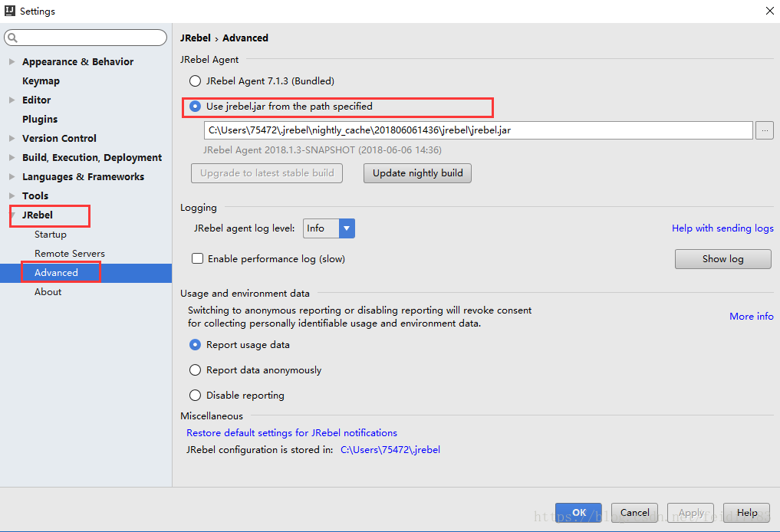The image size is (780, 532).
Task: Expand Appearance & Behavior tree node
Action: point(12,62)
